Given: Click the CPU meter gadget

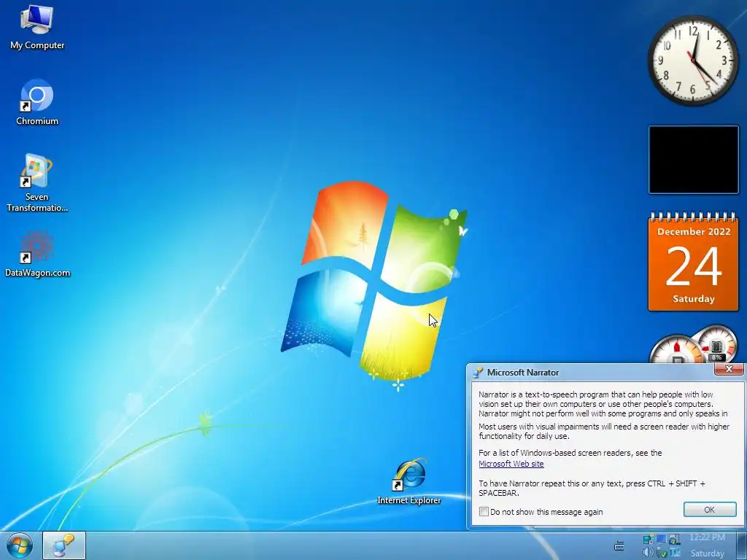Looking at the screenshot, I should pyautogui.click(x=694, y=344).
